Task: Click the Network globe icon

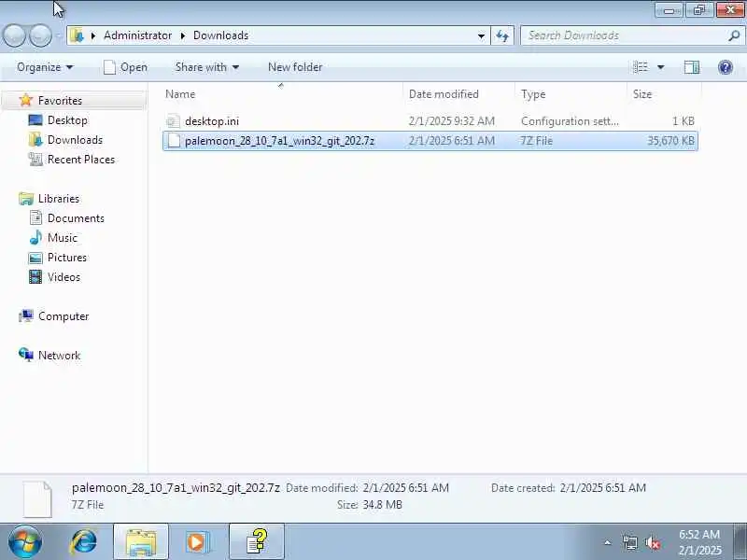Action: pyautogui.click(x=26, y=355)
